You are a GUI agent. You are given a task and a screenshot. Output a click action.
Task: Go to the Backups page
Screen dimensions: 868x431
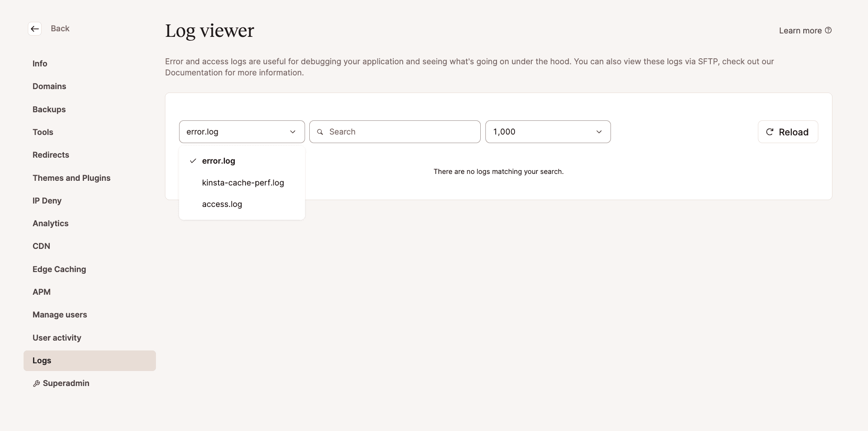(49, 109)
